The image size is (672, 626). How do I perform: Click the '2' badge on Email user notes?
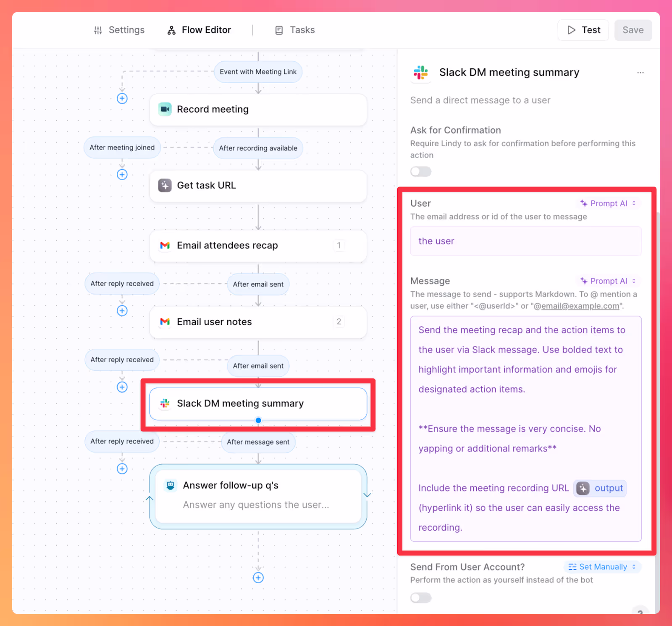click(x=339, y=322)
